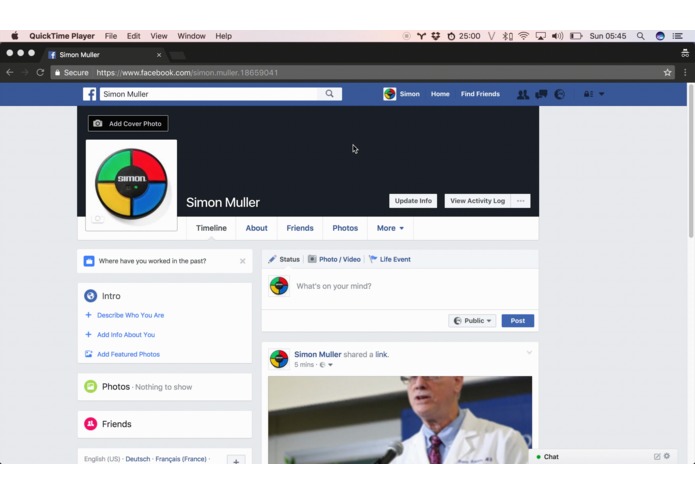Bookmark the page with star icon
695x494 pixels.
(668, 72)
